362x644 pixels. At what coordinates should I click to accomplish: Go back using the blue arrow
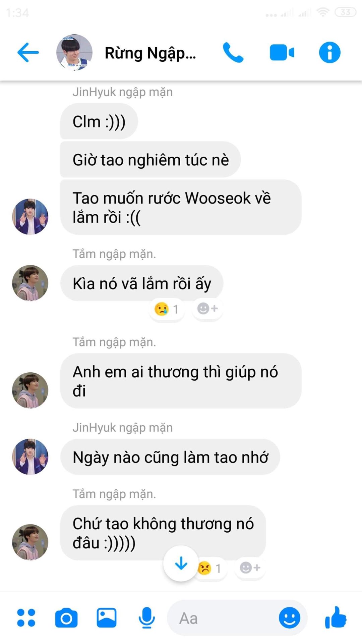(x=28, y=52)
